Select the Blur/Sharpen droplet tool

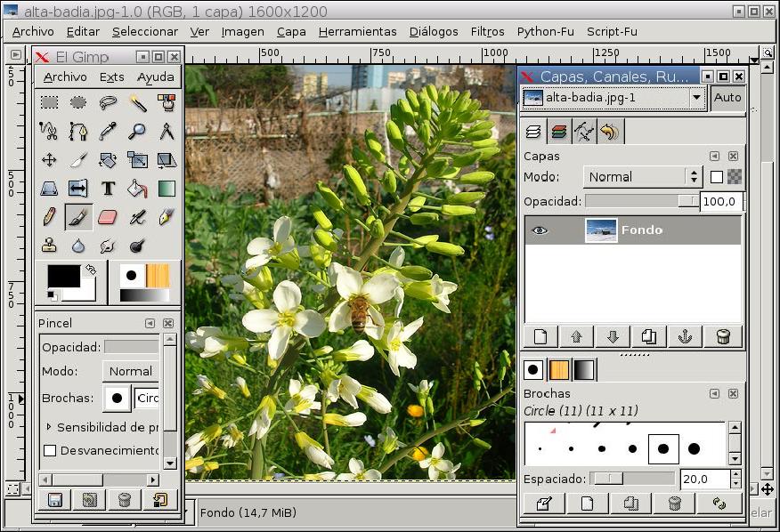pos(78,246)
